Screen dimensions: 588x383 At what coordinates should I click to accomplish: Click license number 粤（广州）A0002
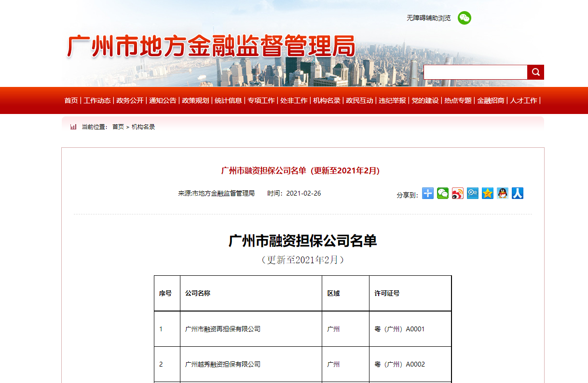point(399,364)
